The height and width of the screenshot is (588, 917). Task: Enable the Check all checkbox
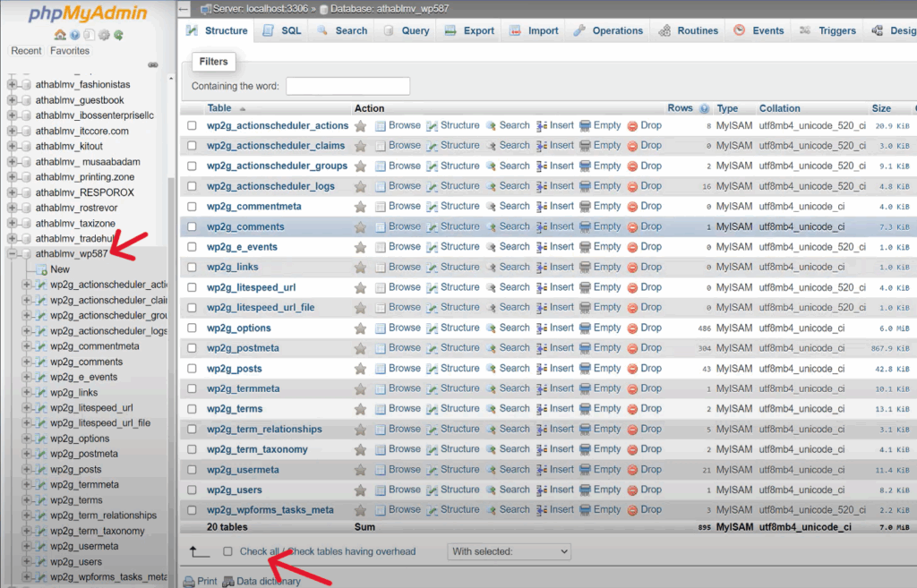(x=227, y=551)
